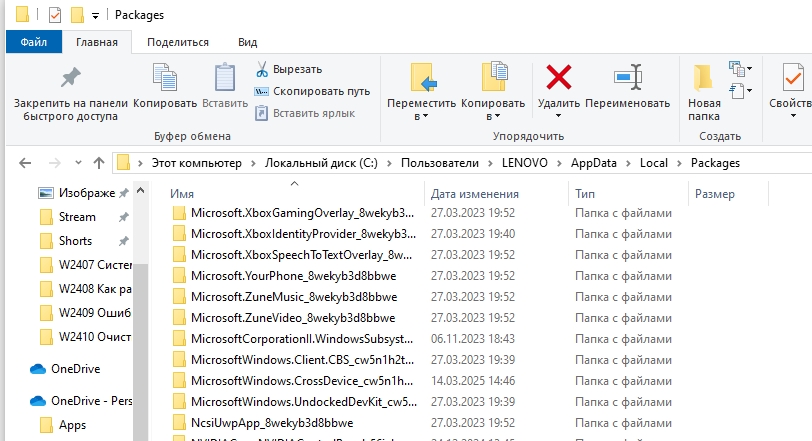Cut selection with Вырезать
Image resolution: width=812 pixels, height=441 pixels.
tap(289, 69)
